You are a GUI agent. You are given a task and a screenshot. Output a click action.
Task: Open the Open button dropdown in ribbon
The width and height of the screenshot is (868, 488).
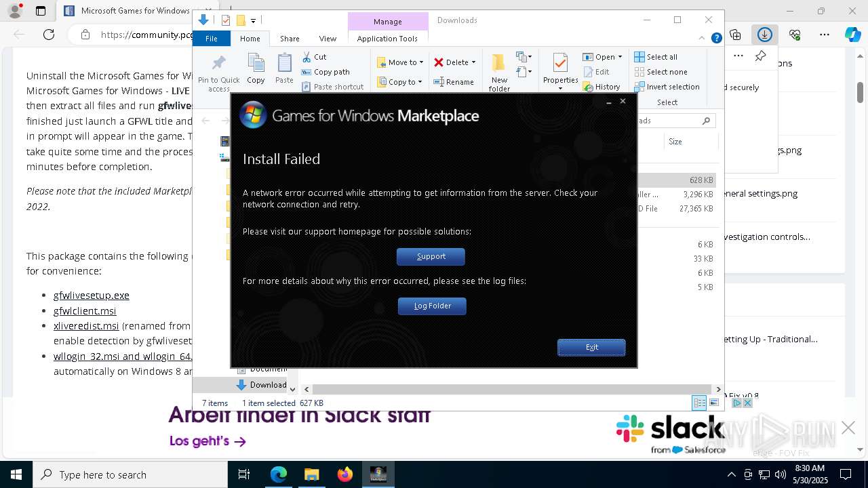[620, 57]
